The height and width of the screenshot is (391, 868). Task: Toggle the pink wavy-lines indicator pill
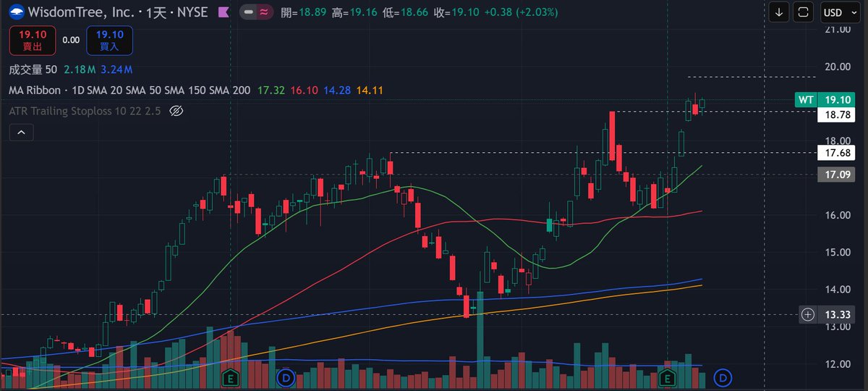tap(264, 12)
